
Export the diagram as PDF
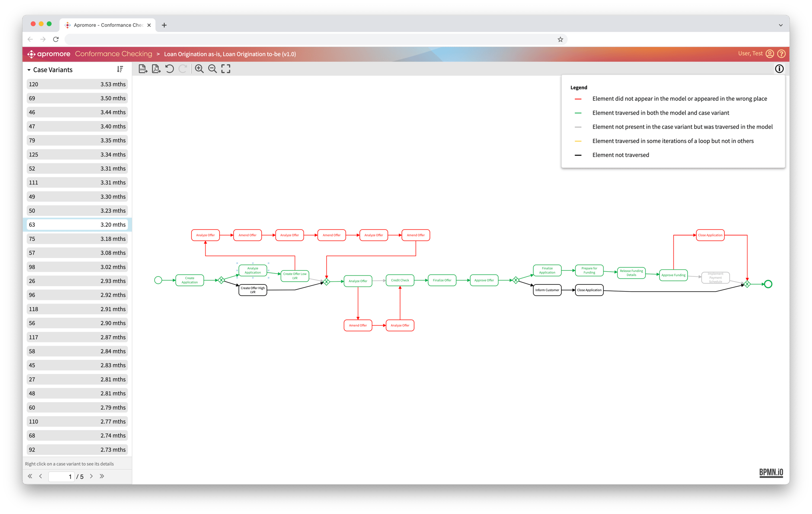156,68
